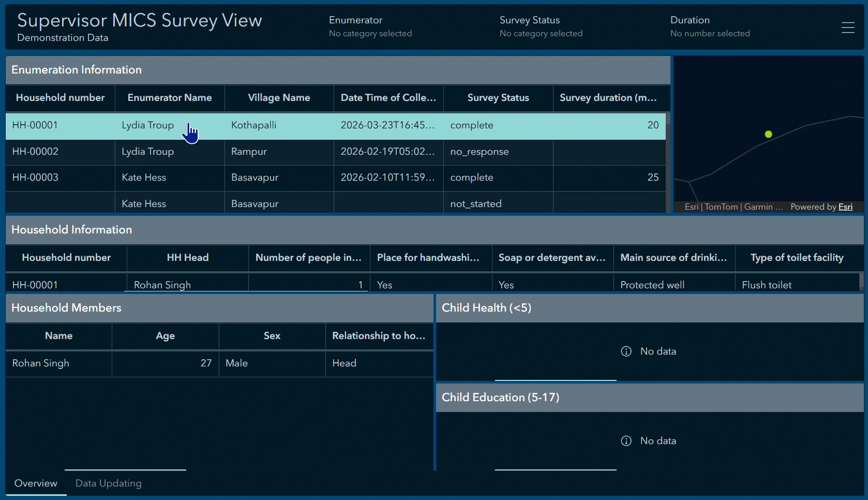868x500 pixels.
Task: Open the Duration number selector
Action: click(710, 26)
